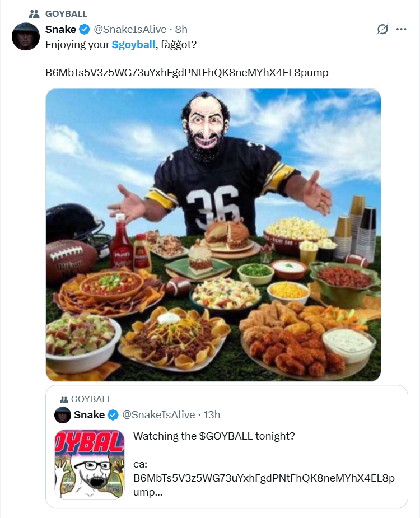Click the $goyball cashtag link
Image resolution: width=420 pixels, height=518 pixels.
[133, 45]
